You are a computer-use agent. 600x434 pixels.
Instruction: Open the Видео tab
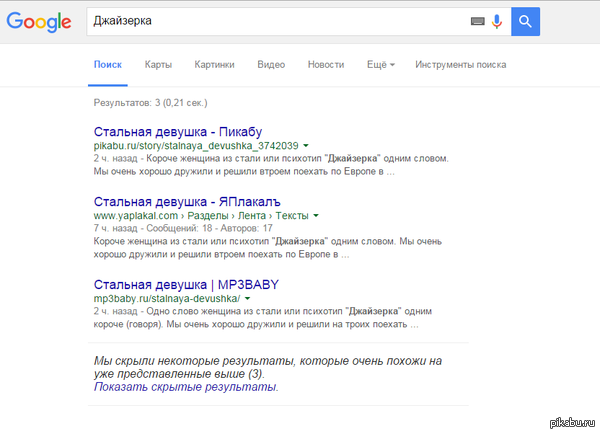[x=271, y=65]
